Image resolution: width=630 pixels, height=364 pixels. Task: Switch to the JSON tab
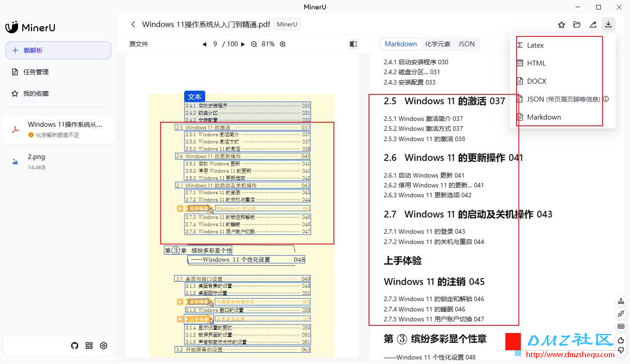pos(466,44)
